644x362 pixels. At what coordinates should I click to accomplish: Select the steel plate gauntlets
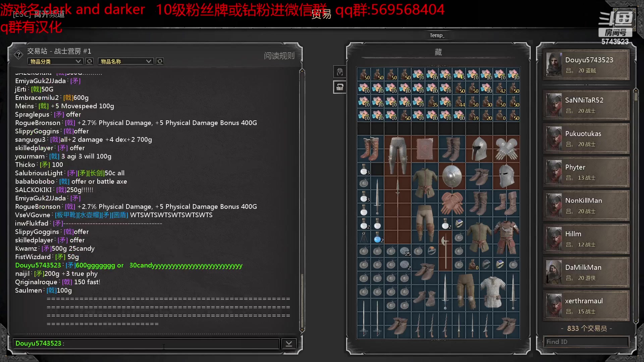[x=506, y=149]
